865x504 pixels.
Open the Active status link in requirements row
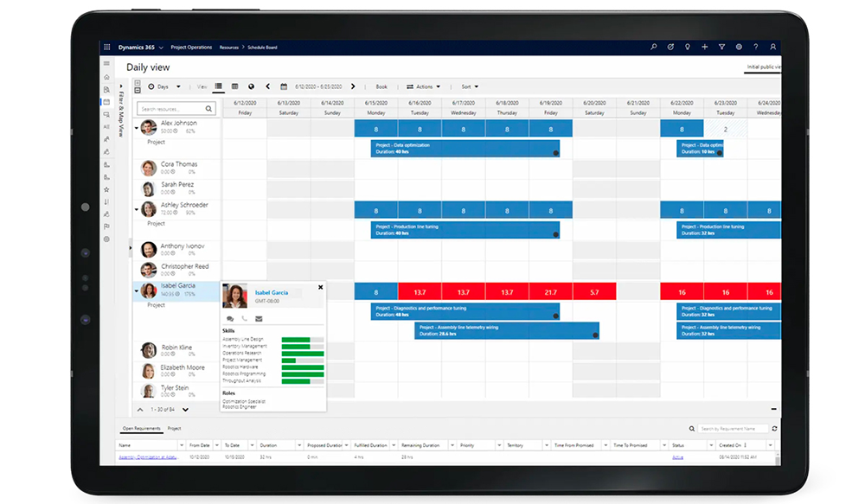678,456
